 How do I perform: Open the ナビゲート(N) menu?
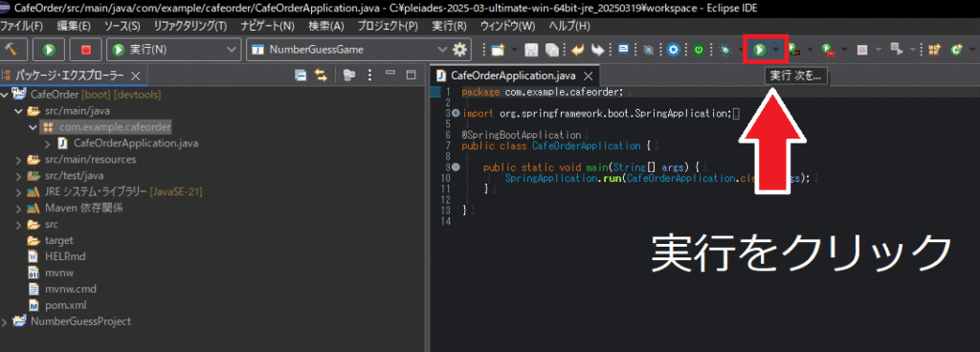click(x=268, y=27)
